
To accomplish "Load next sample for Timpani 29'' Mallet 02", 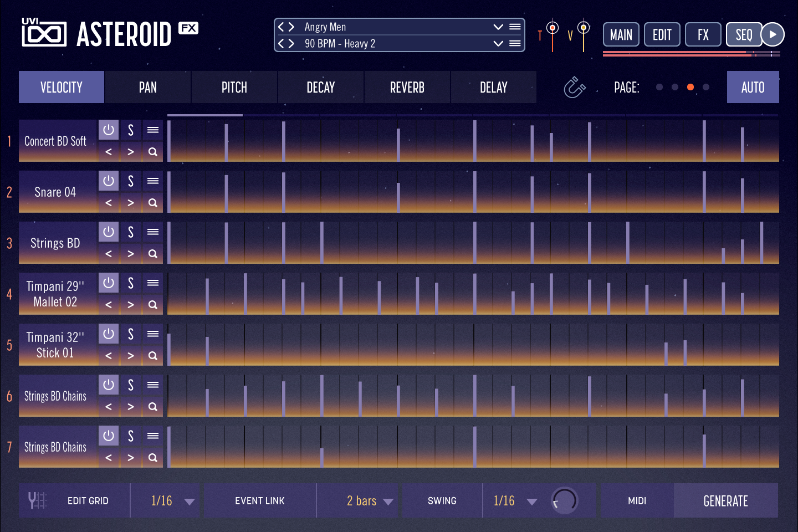I will point(131,305).
